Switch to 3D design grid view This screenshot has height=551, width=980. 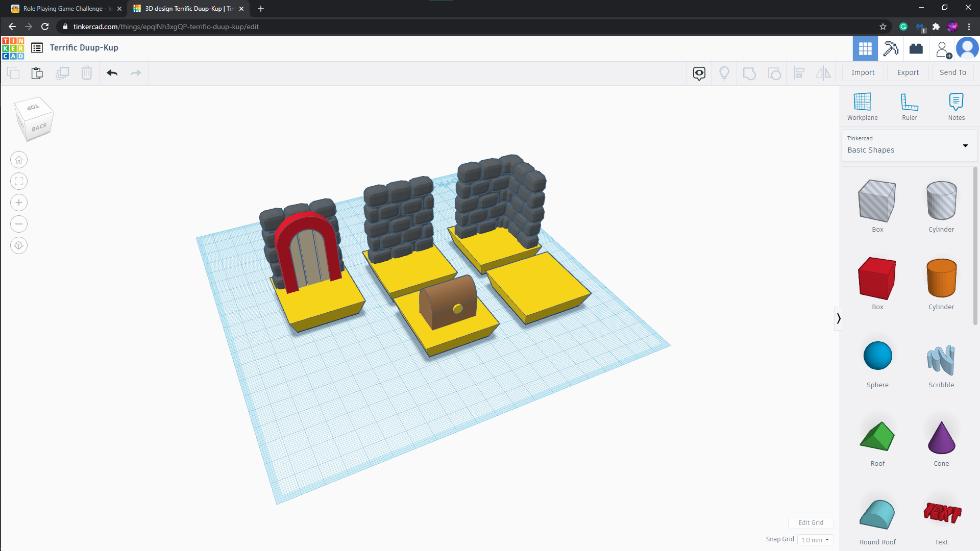[x=865, y=49]
